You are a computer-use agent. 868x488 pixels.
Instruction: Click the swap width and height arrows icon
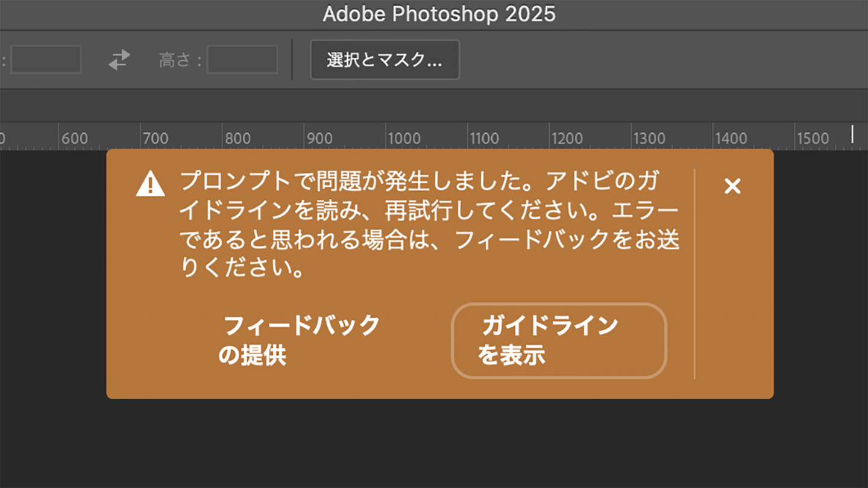[x=119, y=60]
